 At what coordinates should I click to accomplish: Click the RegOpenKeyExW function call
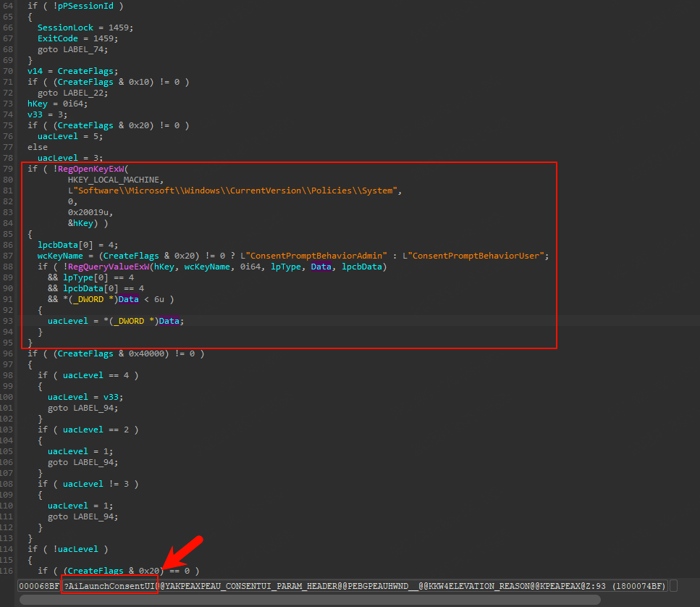tap(84, 169)
